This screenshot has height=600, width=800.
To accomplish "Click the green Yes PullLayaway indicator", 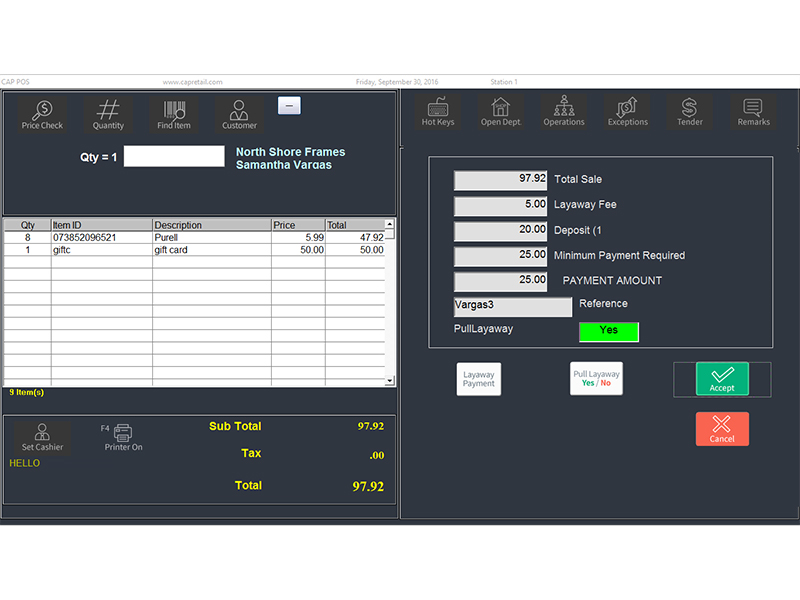I will 609,331.
